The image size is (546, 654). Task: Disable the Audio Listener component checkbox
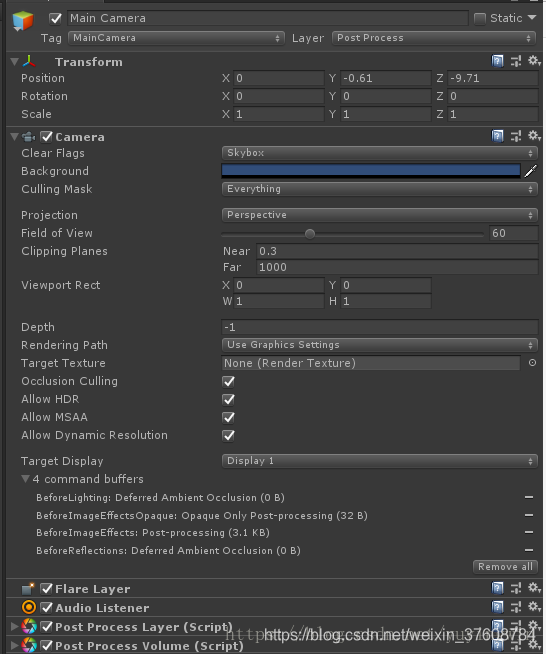coord(47,607)
